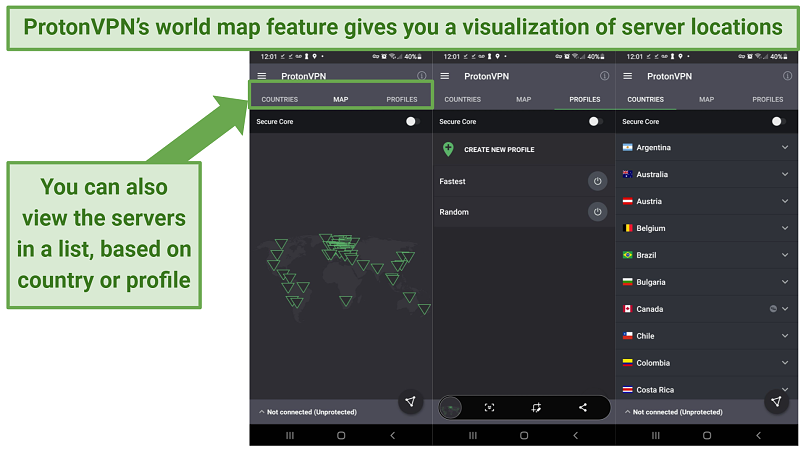Tap recent apps button on map screen

pyautogui.click(x=290, y=436)
